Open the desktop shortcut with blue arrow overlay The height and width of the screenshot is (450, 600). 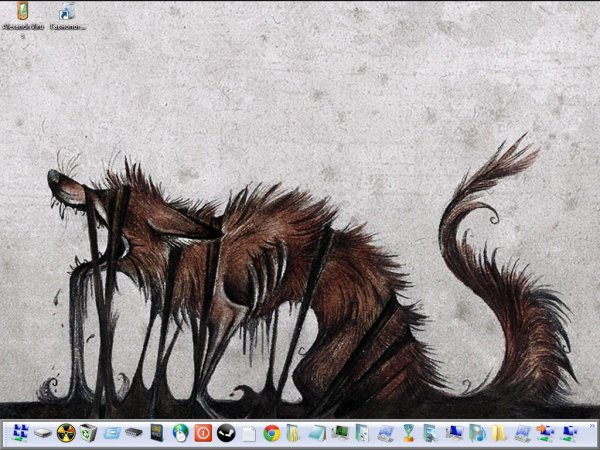tap(67, 12)
